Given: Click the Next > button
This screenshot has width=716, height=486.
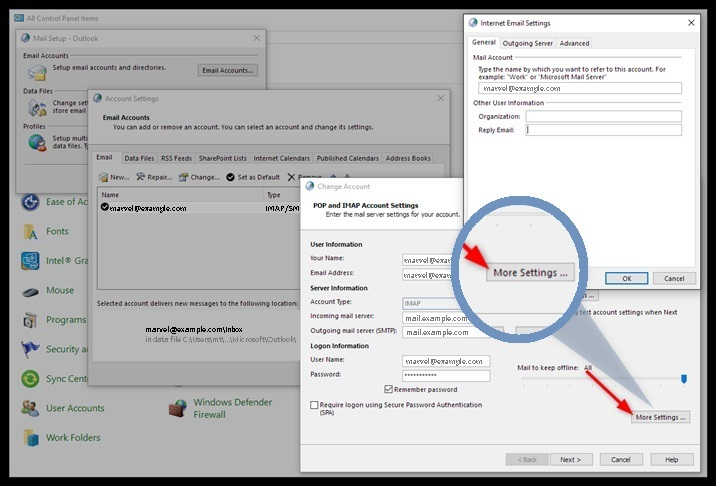Looking at the screenshot, I should [571, 460].
